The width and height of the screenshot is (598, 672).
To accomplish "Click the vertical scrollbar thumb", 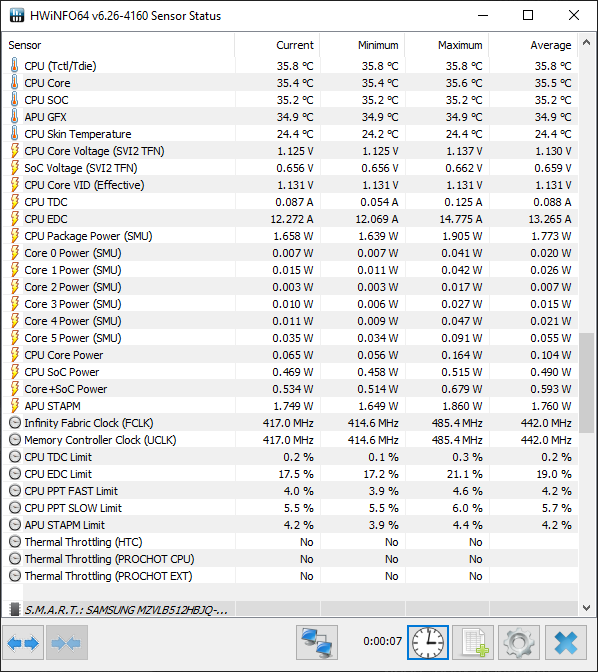I will 586,383.
